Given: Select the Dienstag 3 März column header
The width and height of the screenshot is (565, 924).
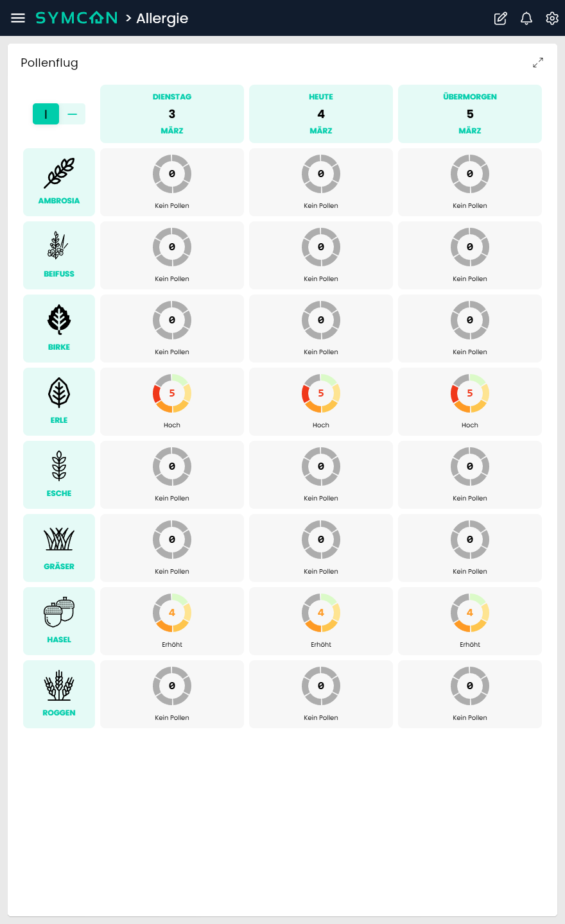Looking at the screenshot, I should pyautogui.click(x=172, y=114).
